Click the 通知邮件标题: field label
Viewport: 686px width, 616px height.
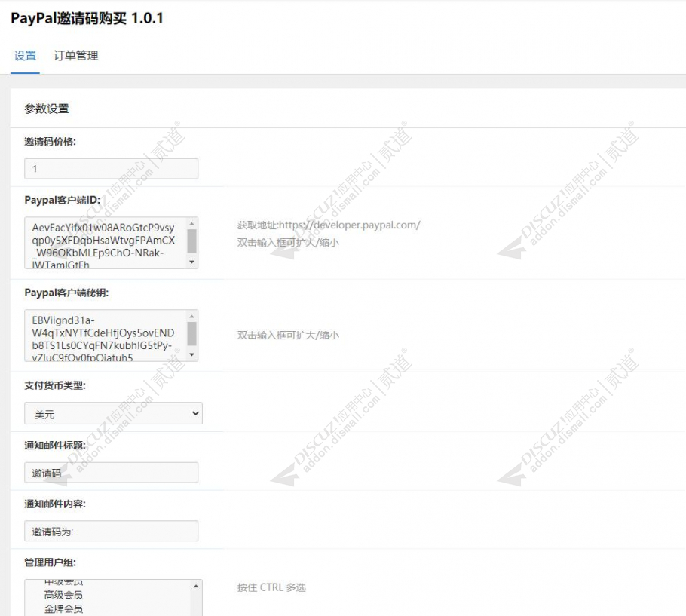(x=55, y=446)
